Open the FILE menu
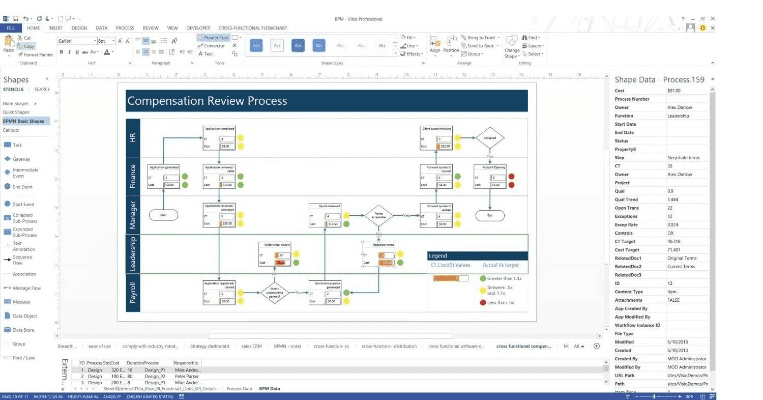Viewport: 763px width, 400px height. tap(10, 28)
